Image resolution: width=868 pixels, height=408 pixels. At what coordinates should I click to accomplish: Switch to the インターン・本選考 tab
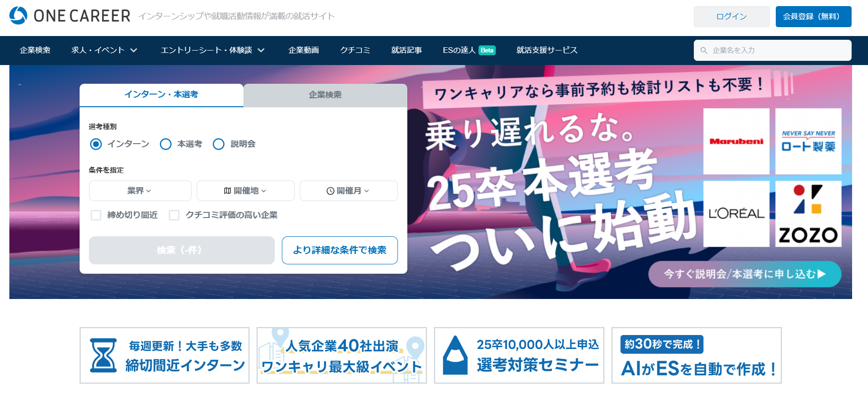pyautogui.click(x=162, y=95)
